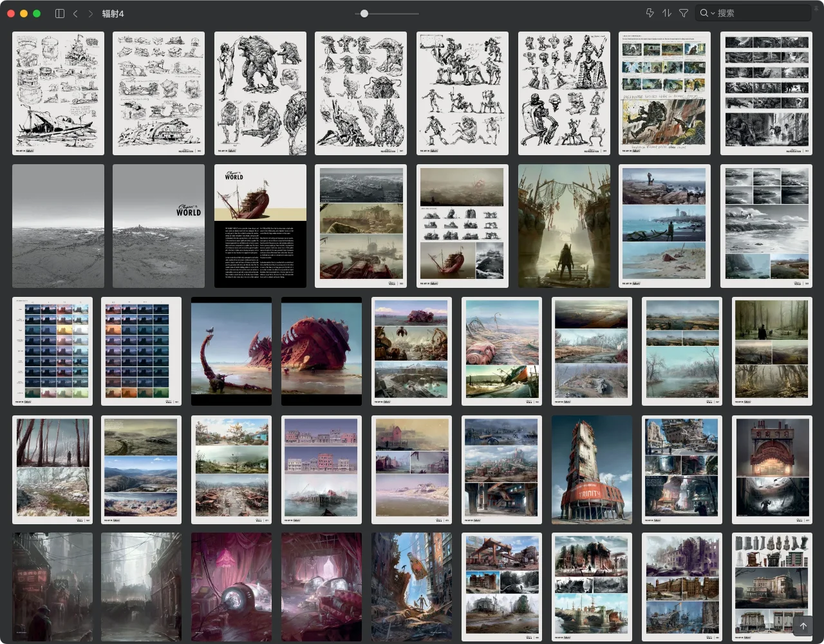Open the hooded figure between ship hulls image
The image size is (824, 644).
click(564, 226)
